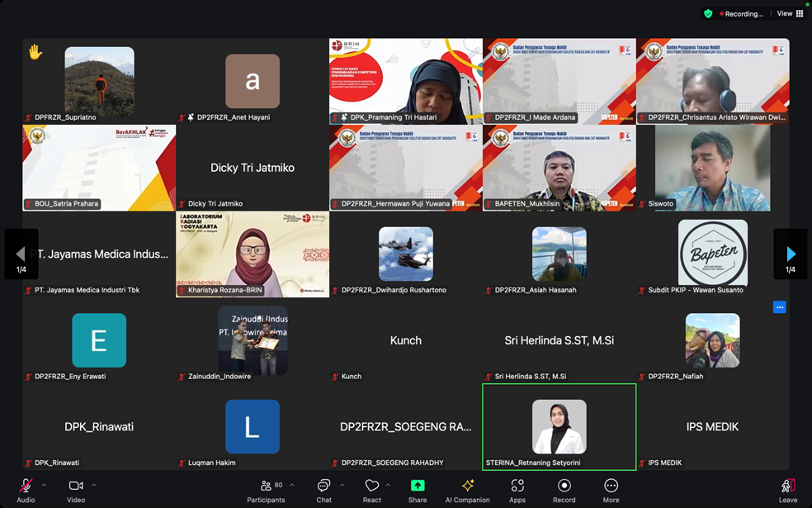
Task: Start Share screen
Action: (x=418, y=487)
